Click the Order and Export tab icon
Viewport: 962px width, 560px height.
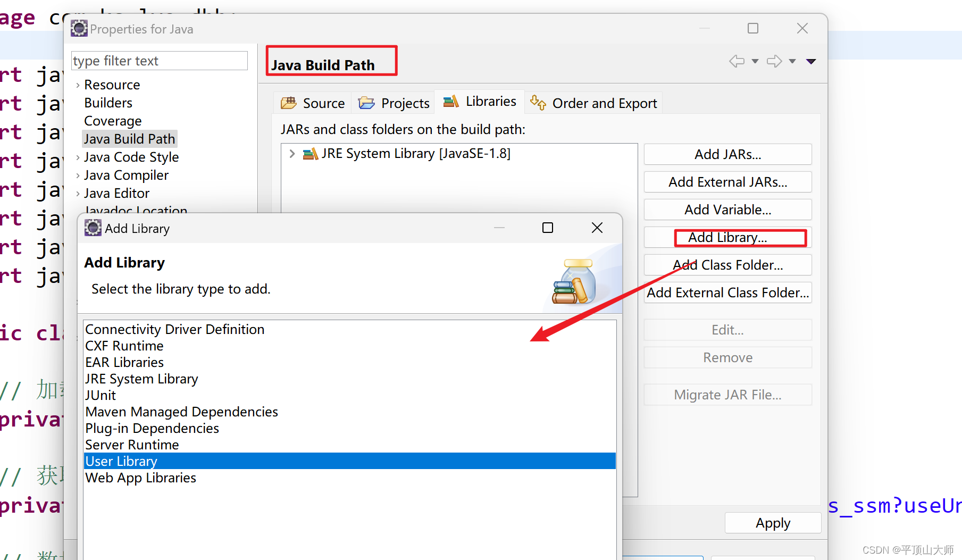click(538, 104)
